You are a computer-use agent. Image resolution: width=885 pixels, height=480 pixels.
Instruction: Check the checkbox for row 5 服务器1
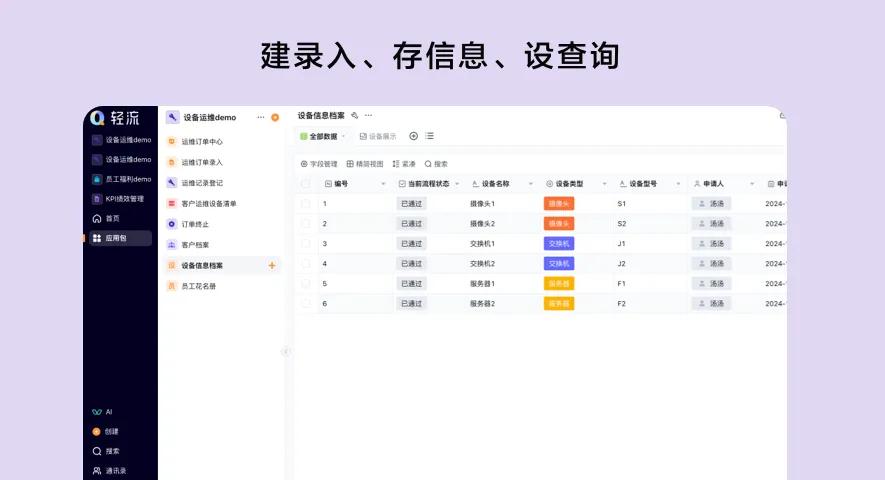[306, 283]
